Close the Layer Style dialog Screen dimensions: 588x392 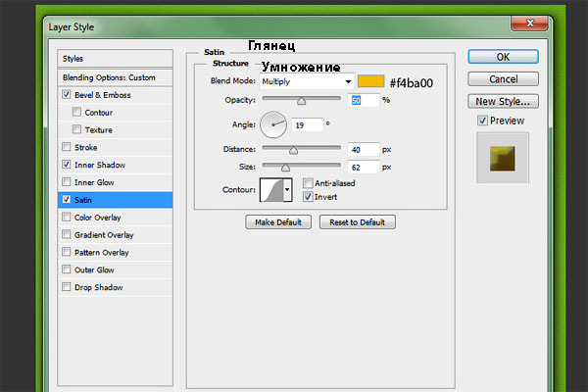(x=529, y=24)
